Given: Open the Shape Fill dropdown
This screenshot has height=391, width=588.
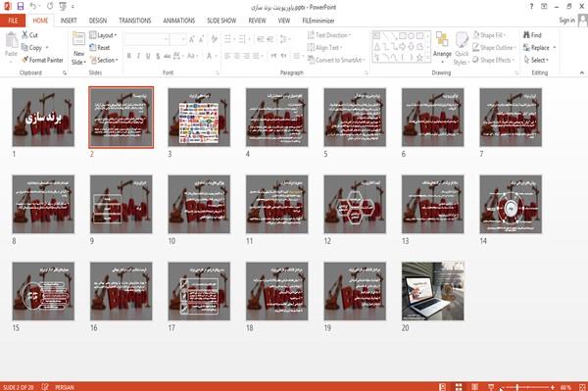Looking at the screenshot, I should (489, 35).
